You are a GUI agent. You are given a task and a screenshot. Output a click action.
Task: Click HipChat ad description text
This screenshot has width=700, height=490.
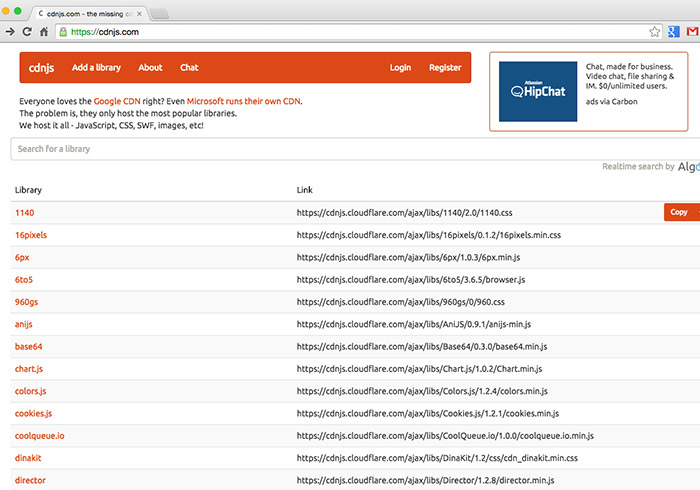630,76
